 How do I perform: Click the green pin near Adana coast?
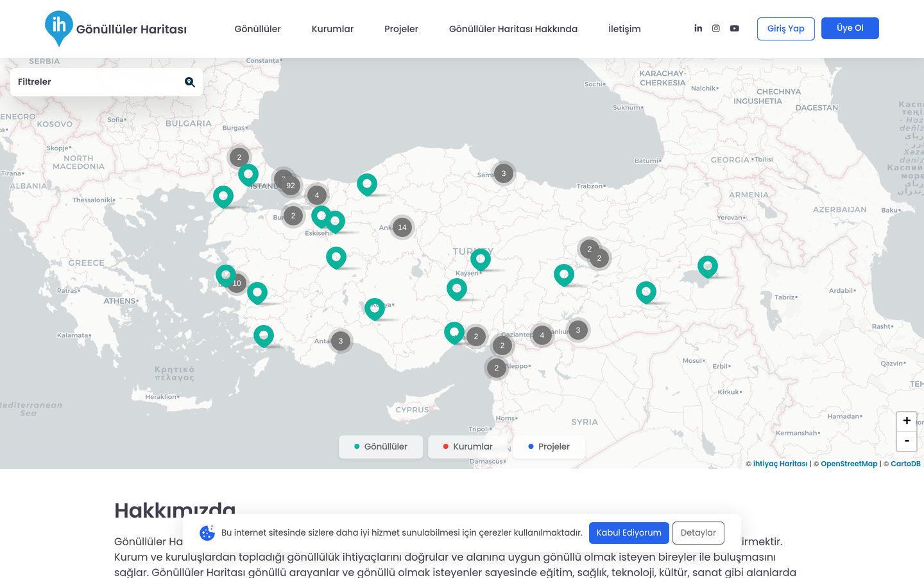click(x=454, y=332)
